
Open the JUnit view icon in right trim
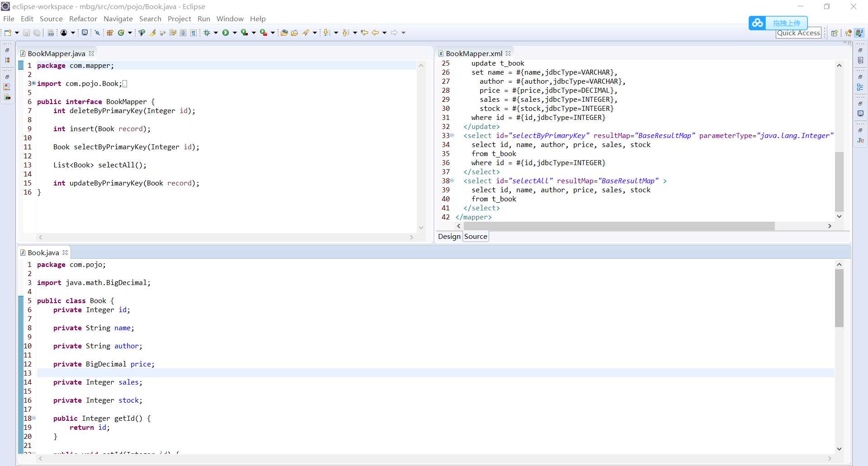point(860,140)
